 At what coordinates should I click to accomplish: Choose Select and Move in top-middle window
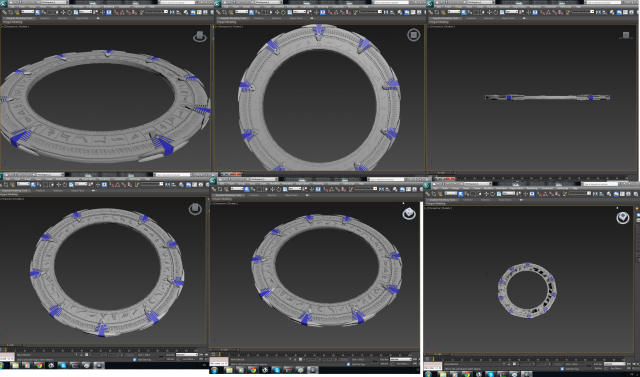point(277,12)
